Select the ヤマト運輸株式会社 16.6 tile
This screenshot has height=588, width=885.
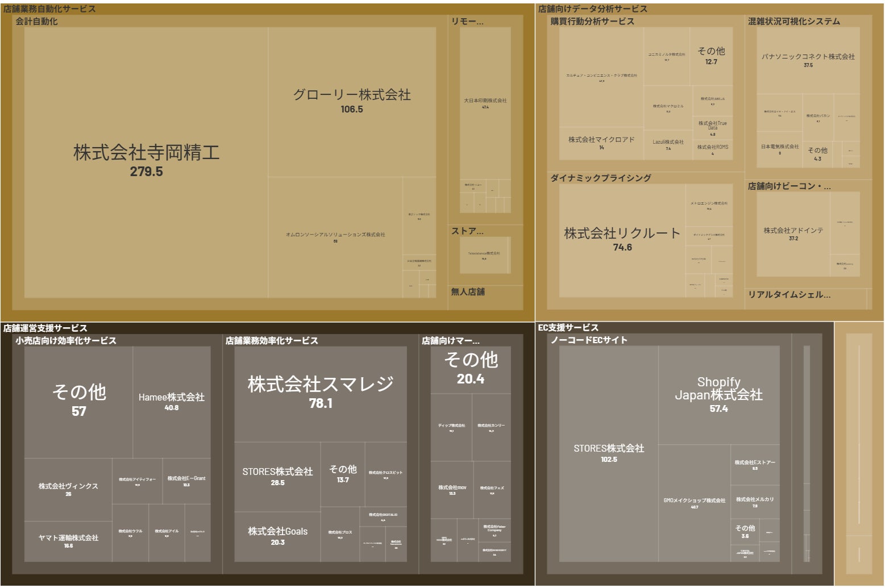coord(68,539)
